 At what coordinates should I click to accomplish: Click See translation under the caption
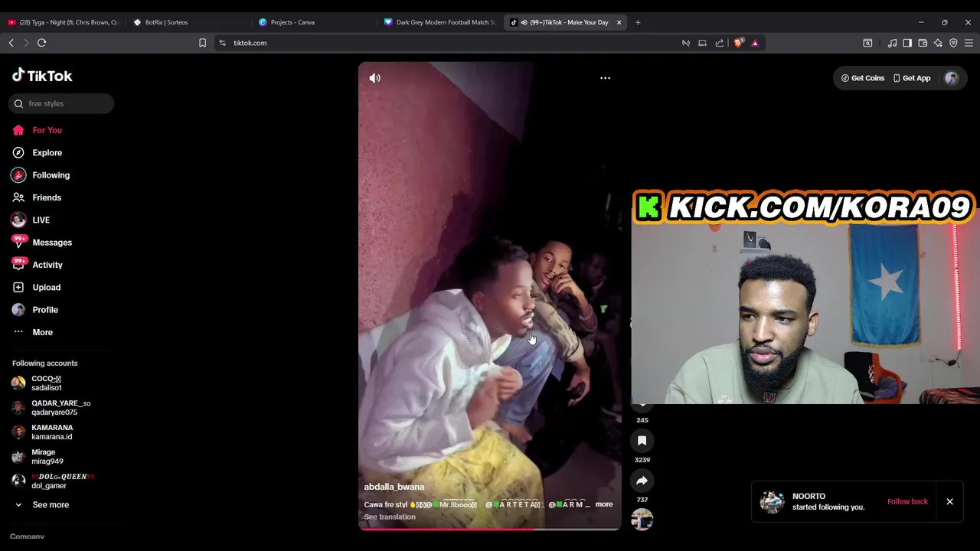(x=390, y=517)
